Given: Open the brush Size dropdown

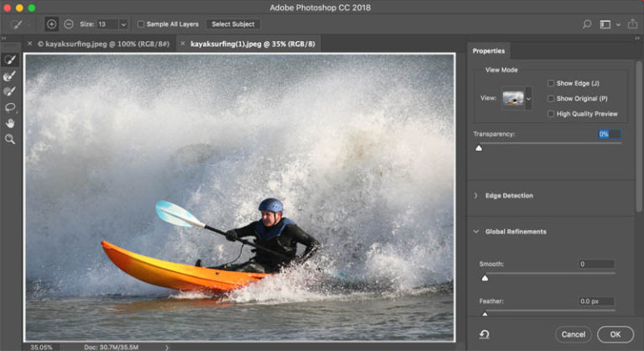Looking at the screenshot, I should [x=124, y=24].
